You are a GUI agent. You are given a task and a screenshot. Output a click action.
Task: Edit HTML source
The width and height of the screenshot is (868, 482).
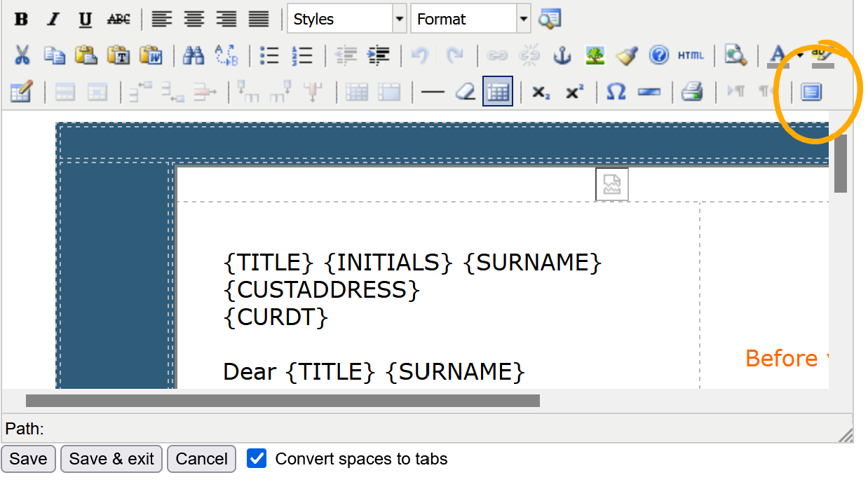pyautogui.click(x=691, y=55)
